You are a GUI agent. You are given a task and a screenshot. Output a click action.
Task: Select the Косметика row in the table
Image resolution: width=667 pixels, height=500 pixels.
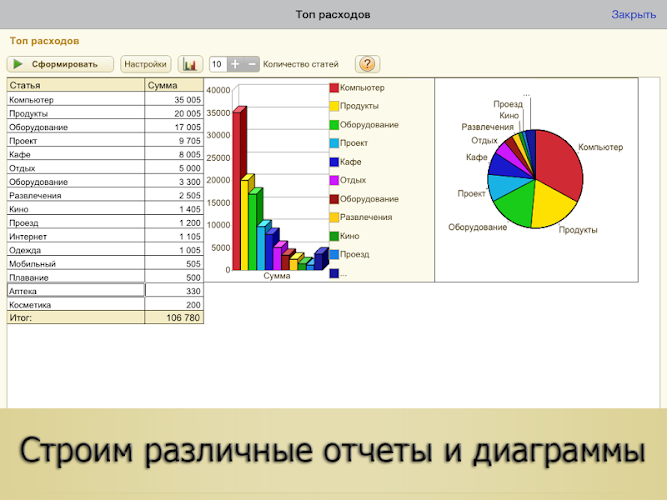pyautogui.click(x=105, y=304)
